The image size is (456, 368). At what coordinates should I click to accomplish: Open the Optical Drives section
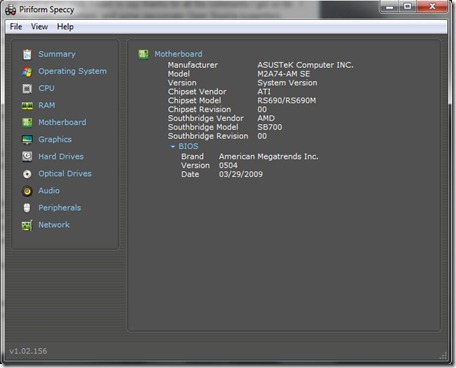tap(65, 173)
